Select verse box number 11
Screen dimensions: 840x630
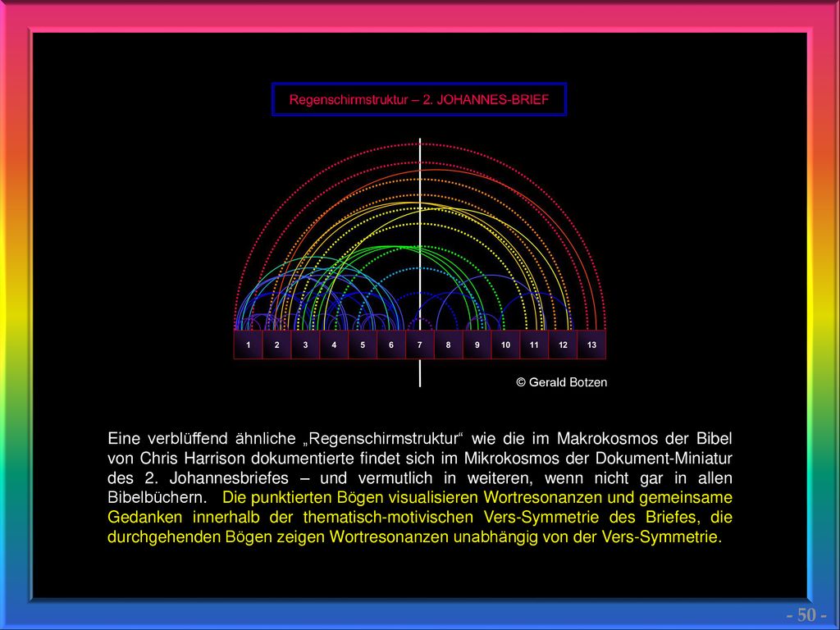534,345
